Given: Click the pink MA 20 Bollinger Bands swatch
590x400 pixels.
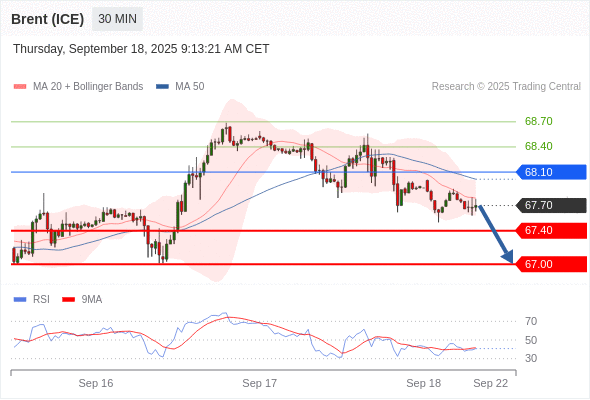Looking at the screenshot, I should pos(20,87).
